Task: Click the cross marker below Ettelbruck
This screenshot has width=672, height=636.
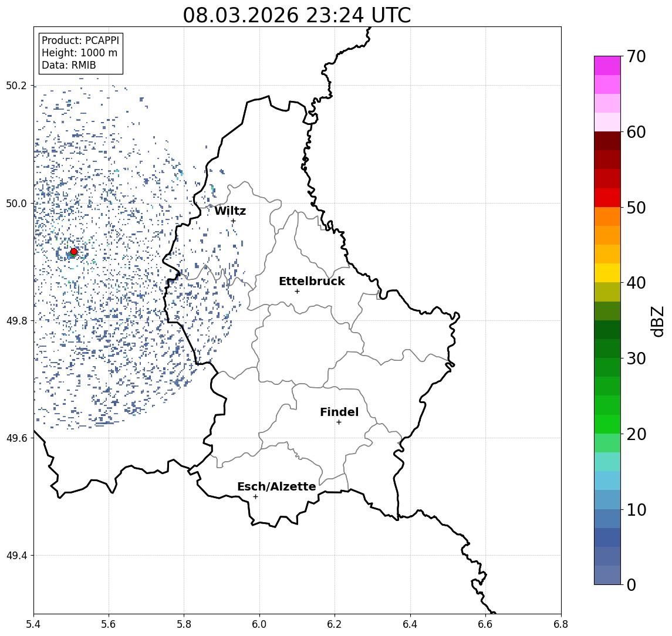Action: (297, 292)
